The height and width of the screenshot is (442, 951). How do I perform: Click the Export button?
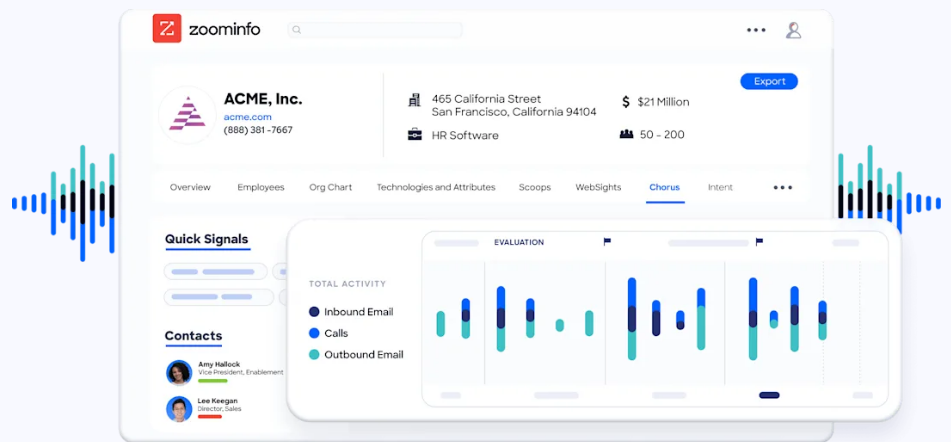click(x=769, y=81)
